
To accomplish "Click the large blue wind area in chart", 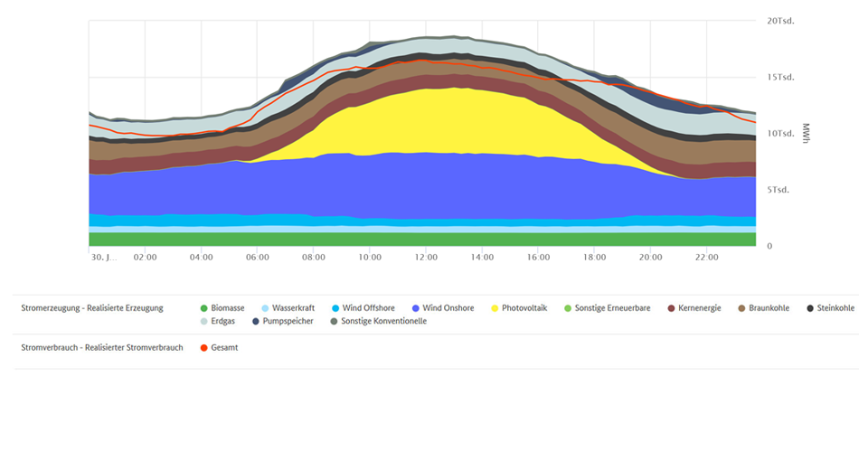I will point(362,185).
